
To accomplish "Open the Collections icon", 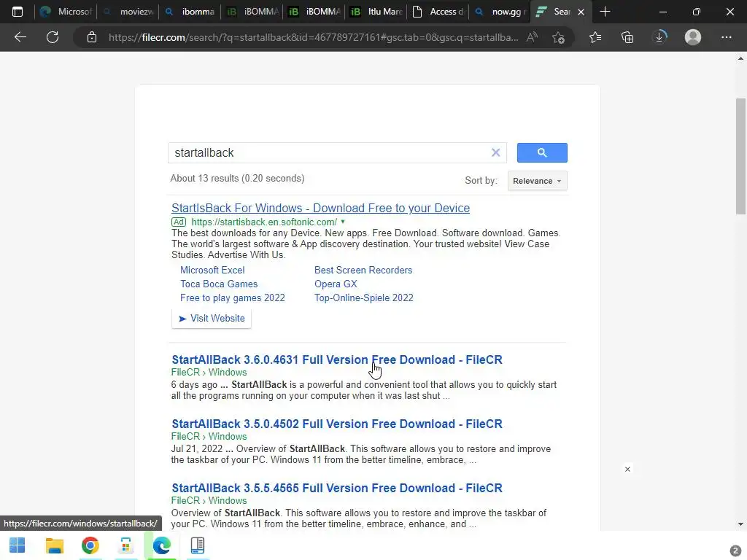I will point(627,37).
